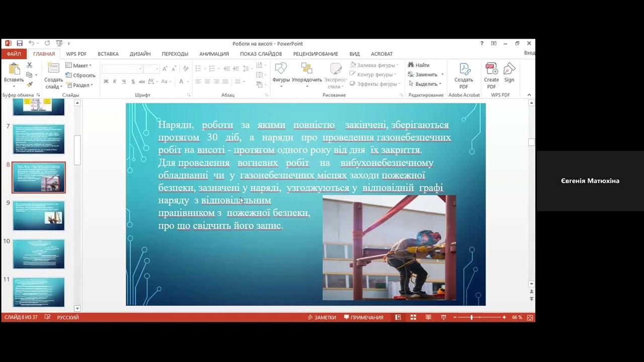Switch to Reading view icon

pyautogui.click(x=428, y=317)
